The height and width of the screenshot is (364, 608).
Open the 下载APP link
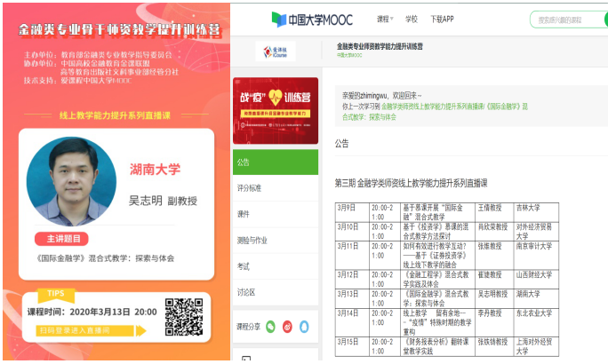pos(441,19)
